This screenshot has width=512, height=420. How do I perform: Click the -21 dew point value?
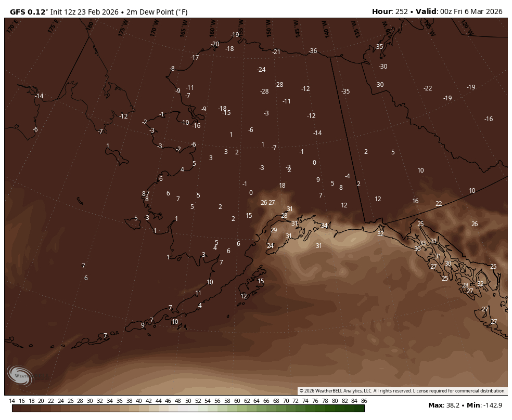pyautogui.click(x=276, y=52)
